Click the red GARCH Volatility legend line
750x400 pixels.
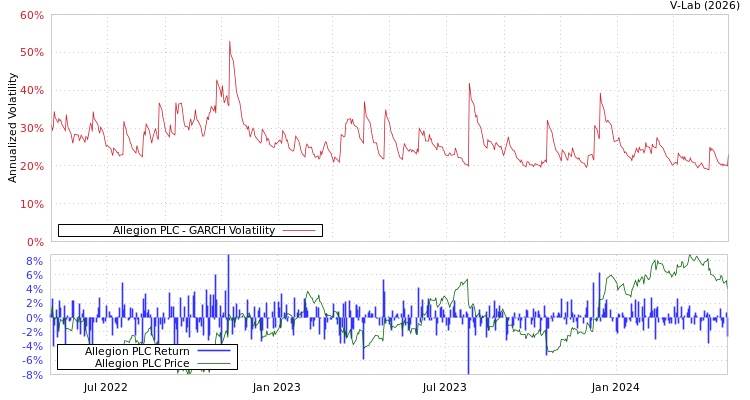(299, 231)
